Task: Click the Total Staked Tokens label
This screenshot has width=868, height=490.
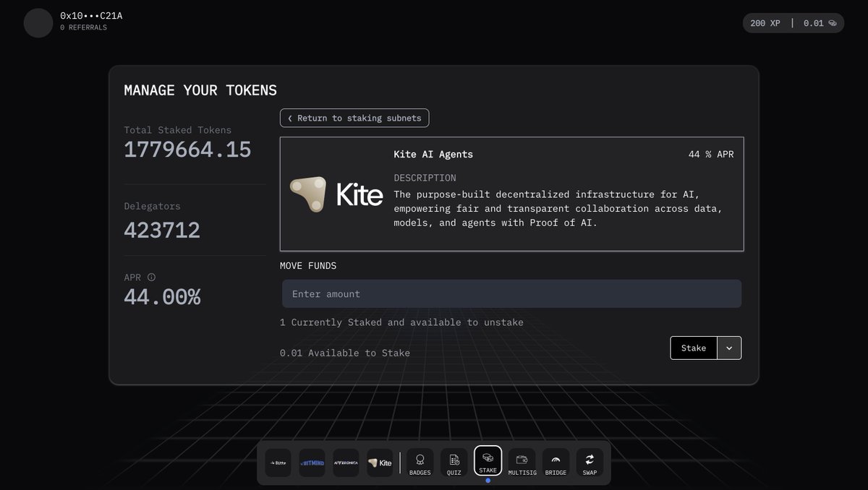Action: (x=177, y=130)
